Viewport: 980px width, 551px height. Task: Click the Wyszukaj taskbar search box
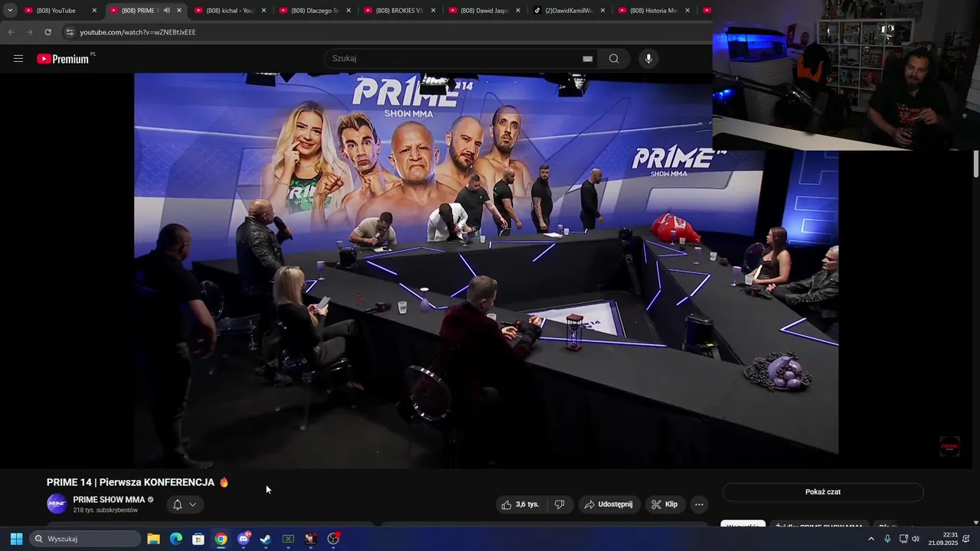(86, 539)
